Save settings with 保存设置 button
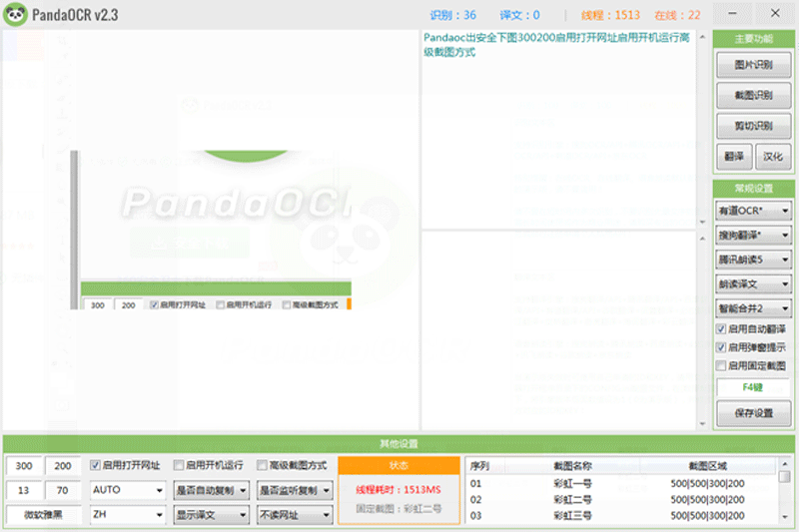Screen dimensions: 799x532 [x=753, y=413]
